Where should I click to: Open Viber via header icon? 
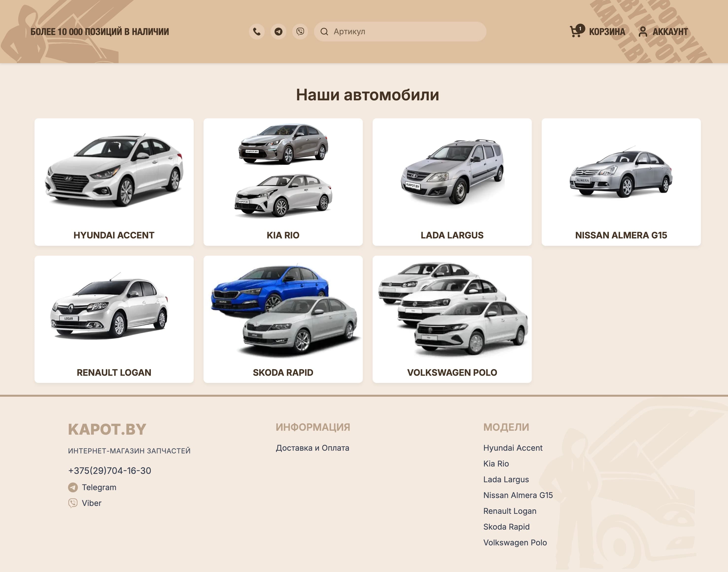tap(300, 32)
